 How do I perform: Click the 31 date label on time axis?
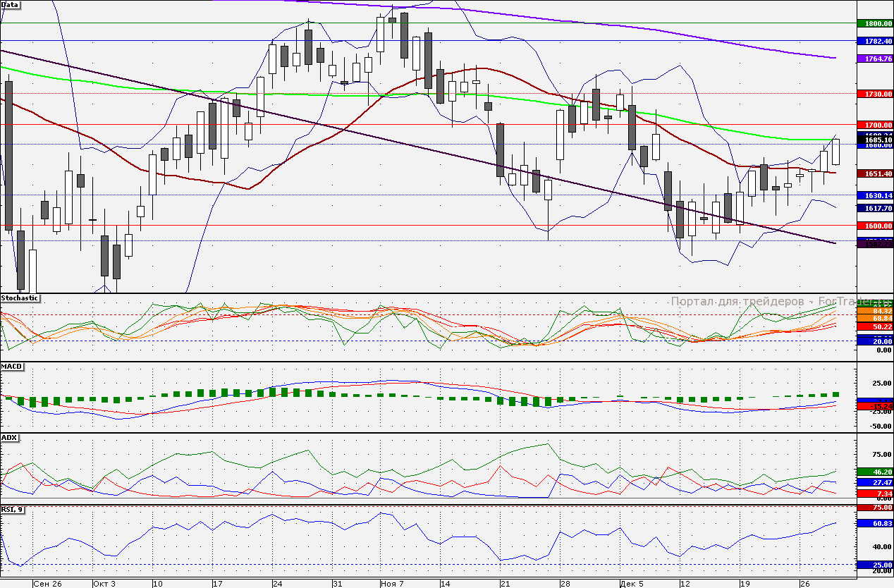click(337, 584)
